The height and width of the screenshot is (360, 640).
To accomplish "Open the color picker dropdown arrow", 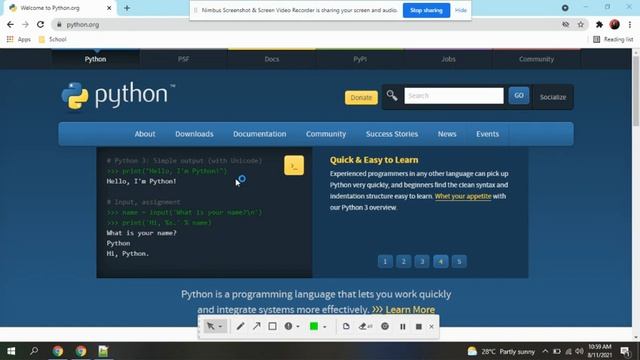I will tap(325, 327).
